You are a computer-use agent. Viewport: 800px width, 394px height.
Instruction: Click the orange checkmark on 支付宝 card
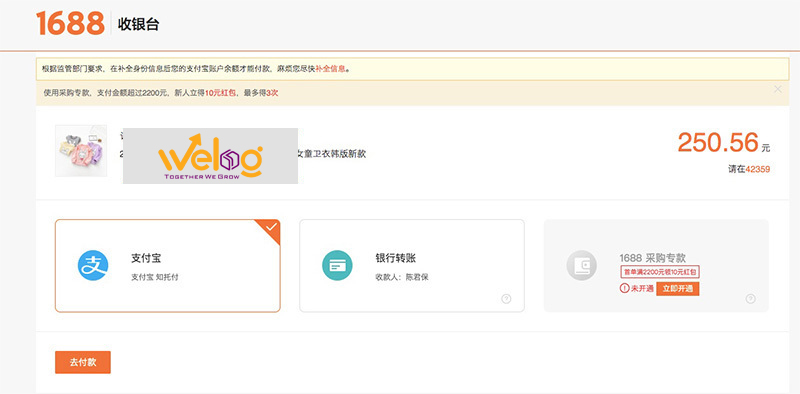(x=271, y=228)
